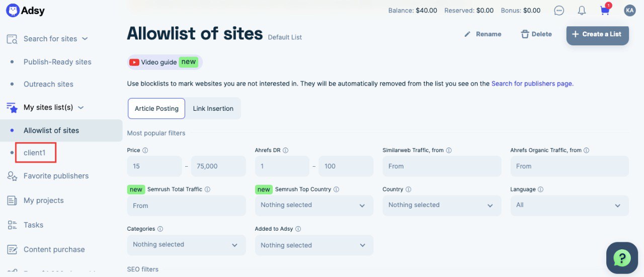Viewport: 644px width, 277px height.
Task: Click the notifications bell icon
Action: tap(582, 11)
